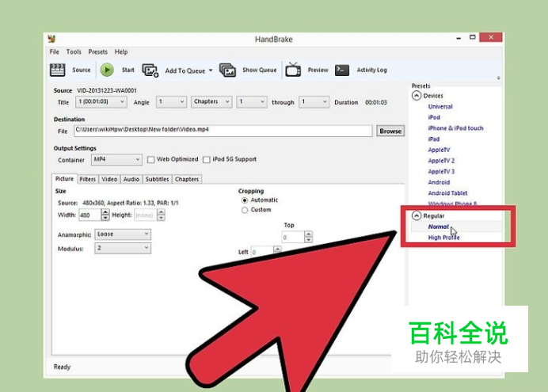Open the Modulus dropdown
Screen dimensions: 548x392
tap(123, 248)
